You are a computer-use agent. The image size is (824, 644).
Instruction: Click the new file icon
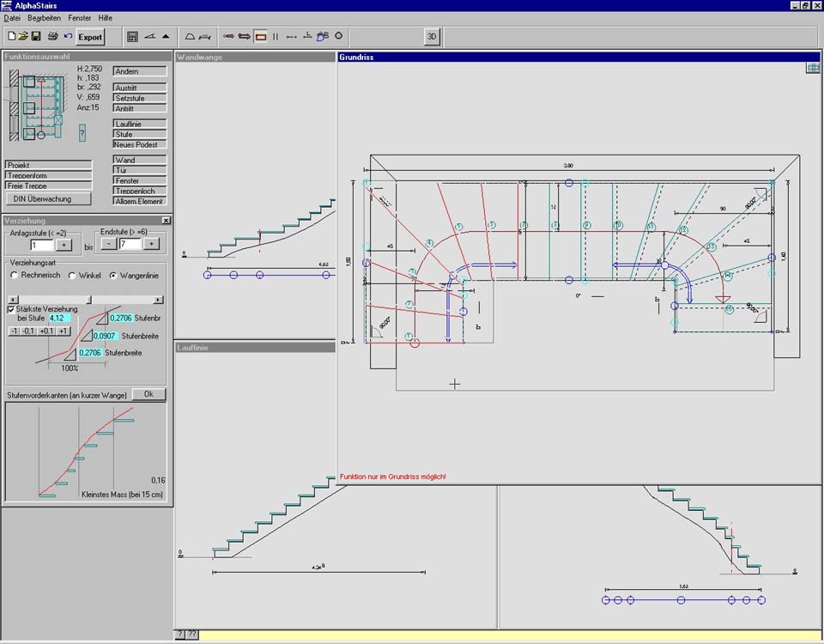coord(12,37)
